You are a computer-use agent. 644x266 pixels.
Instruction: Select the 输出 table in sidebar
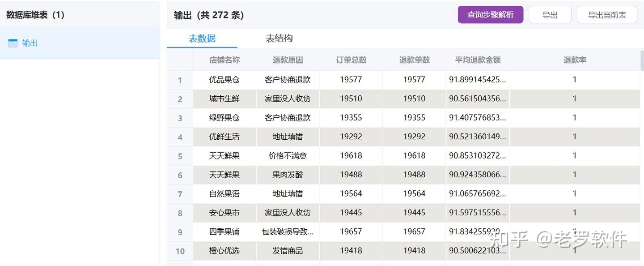pyautogui.click(x=80, y=43)
